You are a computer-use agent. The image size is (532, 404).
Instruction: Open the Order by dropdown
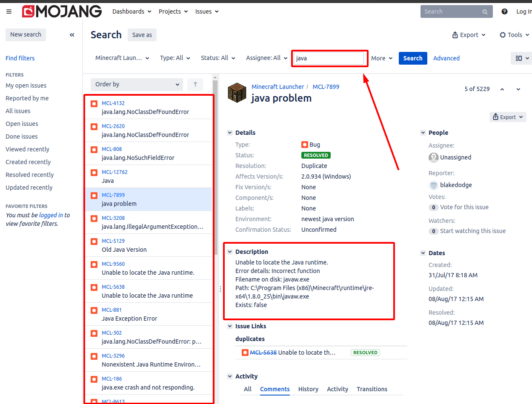click(x=137, y=84)
